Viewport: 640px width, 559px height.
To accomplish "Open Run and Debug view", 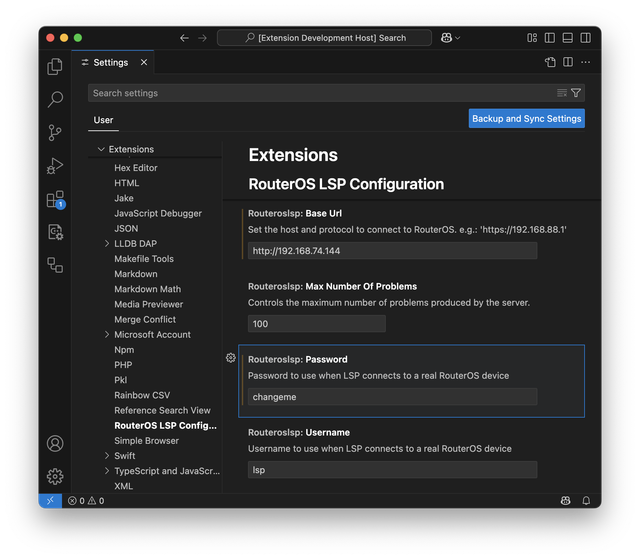I will (x=55, y=166).
